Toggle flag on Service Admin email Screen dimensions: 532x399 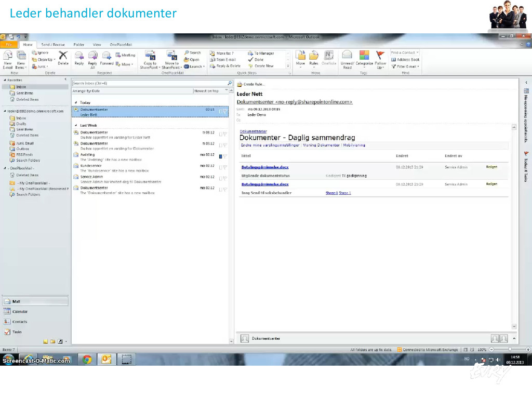pos(224,179)
